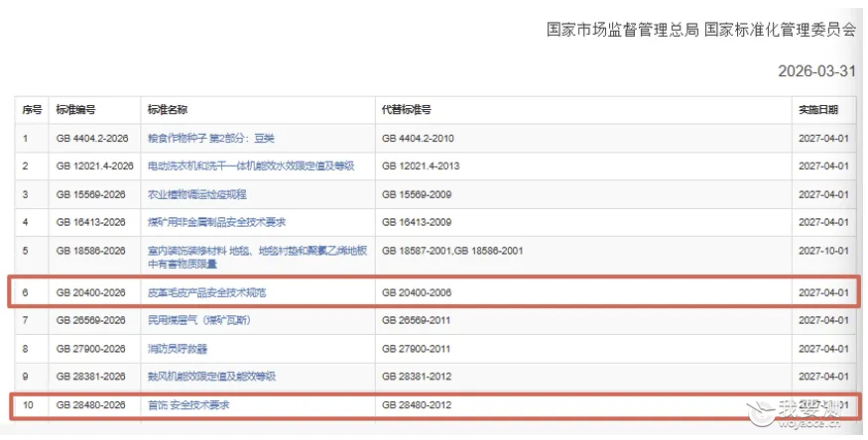Viewport: 868px width, 440px height.
Task: Click implementation date in GB 4404.2-2026 row
Action: [823, 138]
